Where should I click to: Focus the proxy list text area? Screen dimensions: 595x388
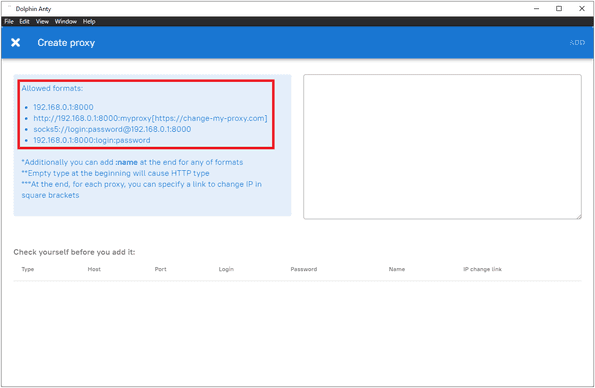coord(442,147)
